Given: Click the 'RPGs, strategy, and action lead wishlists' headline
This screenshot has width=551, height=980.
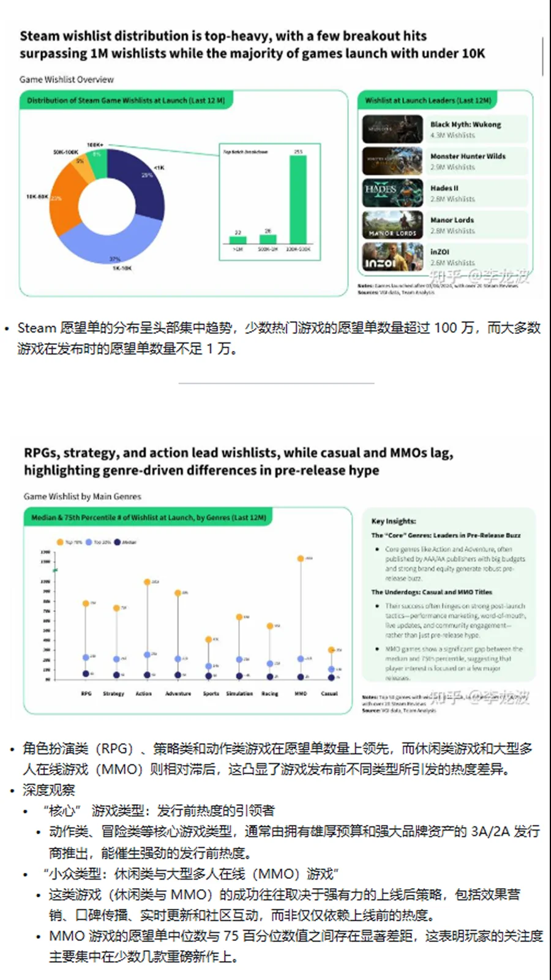Looking at the screenshot, I should (239, 462).
